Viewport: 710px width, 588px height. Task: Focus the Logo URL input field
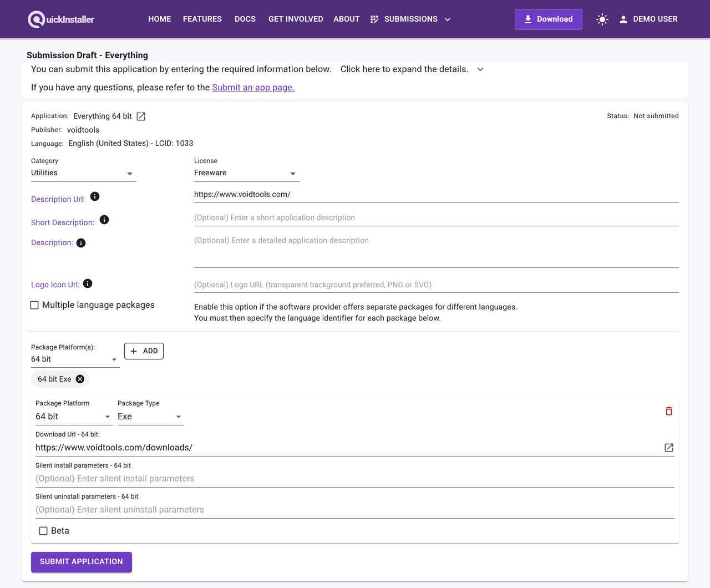437,285
